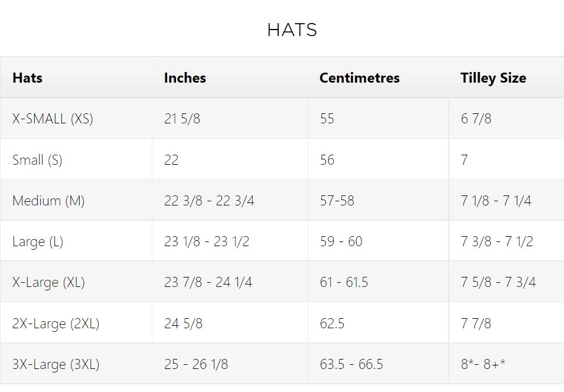Click the Centimetres column header
Screen dimensions: 564x392
359,78
